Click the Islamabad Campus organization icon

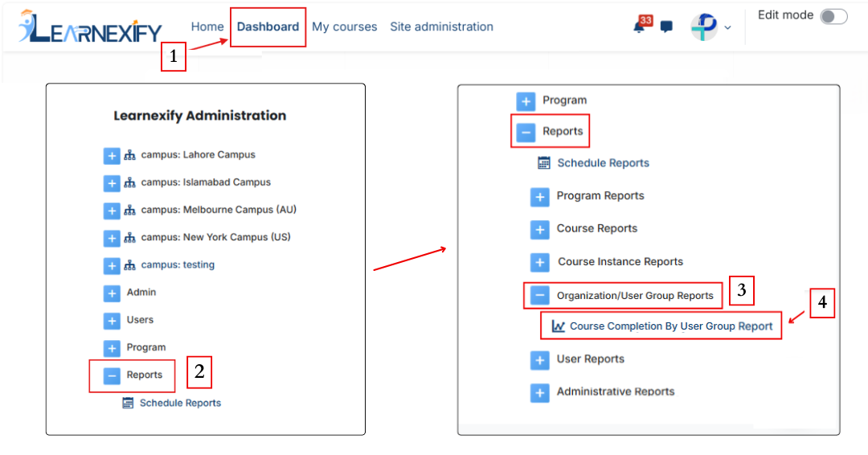coord(129,182)
